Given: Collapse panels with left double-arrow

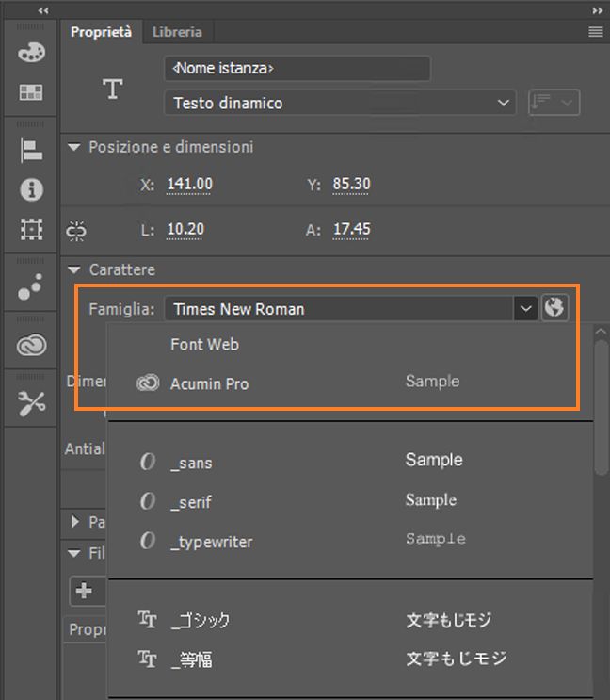Looking at the screenshot, I should [43, 10].
